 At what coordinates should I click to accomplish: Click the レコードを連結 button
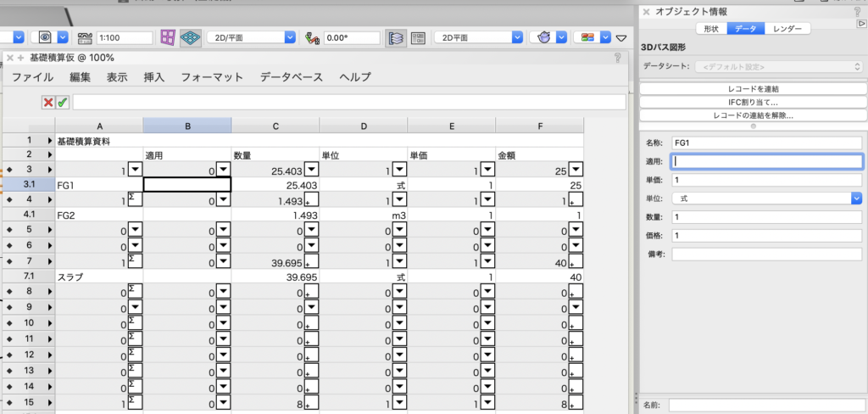coord(752,88)
